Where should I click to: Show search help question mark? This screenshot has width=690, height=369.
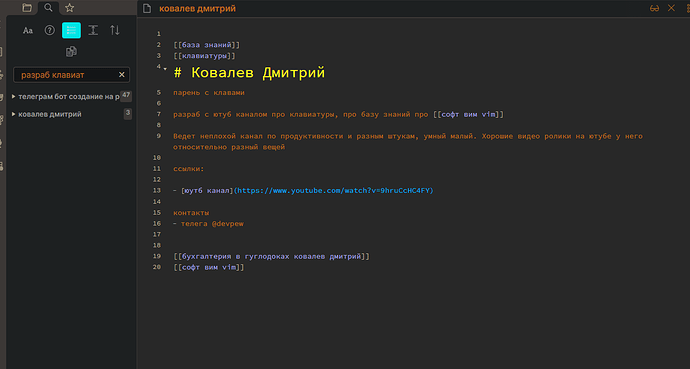point(50,30)
